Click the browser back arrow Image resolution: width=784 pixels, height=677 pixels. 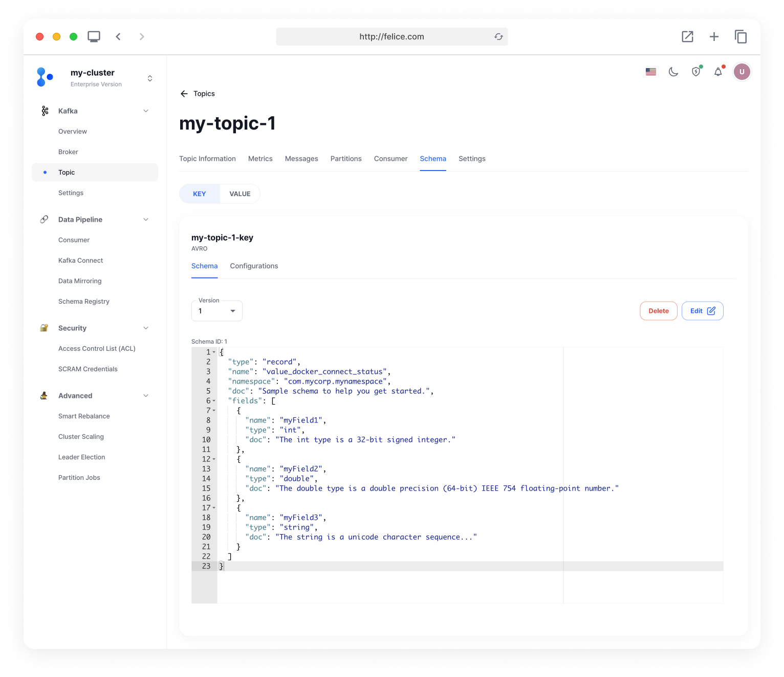point(118,37)
